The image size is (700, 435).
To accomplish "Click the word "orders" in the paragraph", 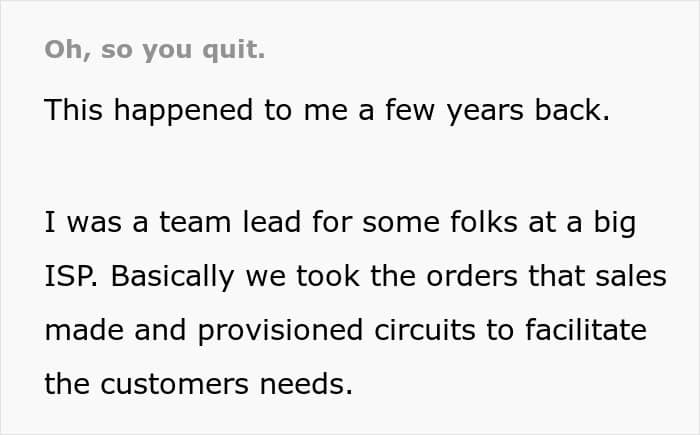I will click(472, 276).
